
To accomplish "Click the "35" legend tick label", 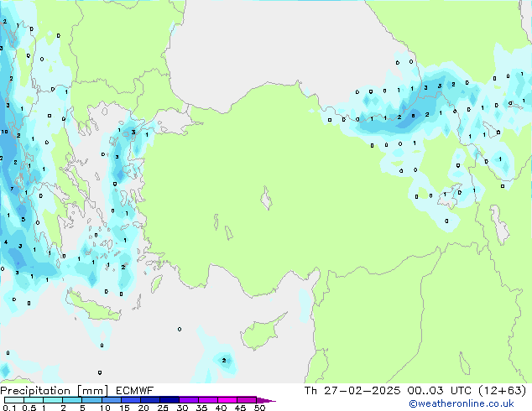I will pyautogui.click(x=201, y=408).
